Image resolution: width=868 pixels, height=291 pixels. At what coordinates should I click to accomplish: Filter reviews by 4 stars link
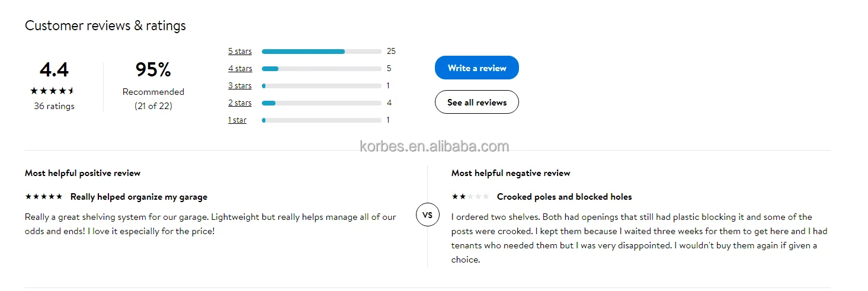coord(240,69)
